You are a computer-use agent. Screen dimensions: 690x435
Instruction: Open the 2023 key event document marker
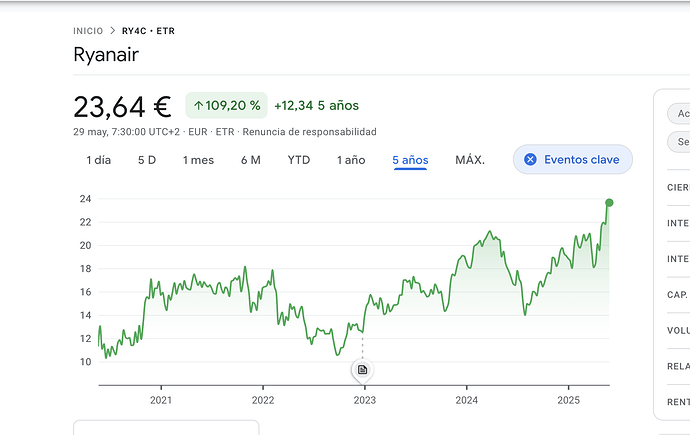(x=362, y=370)
